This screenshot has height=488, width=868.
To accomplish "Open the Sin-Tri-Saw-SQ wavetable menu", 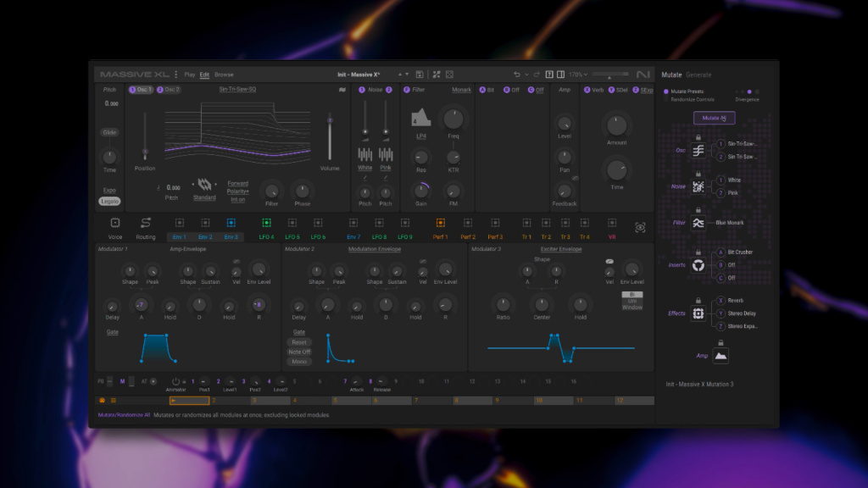I will (x=237, y=89).
